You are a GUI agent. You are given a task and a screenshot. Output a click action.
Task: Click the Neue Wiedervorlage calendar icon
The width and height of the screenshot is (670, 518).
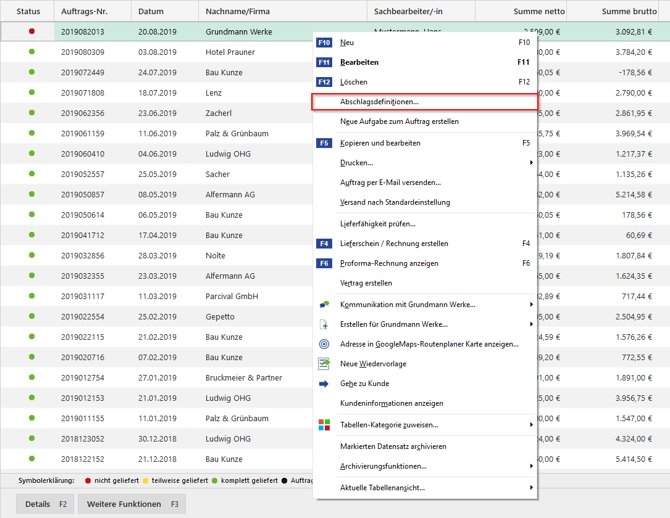click(x=324, y=364)
